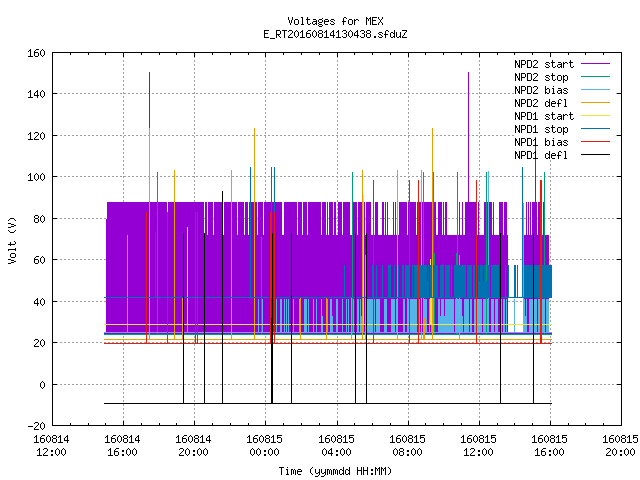Click the 160 tick label on y-axis
This screenshot has width=640, height=480.
pos(36,53)
